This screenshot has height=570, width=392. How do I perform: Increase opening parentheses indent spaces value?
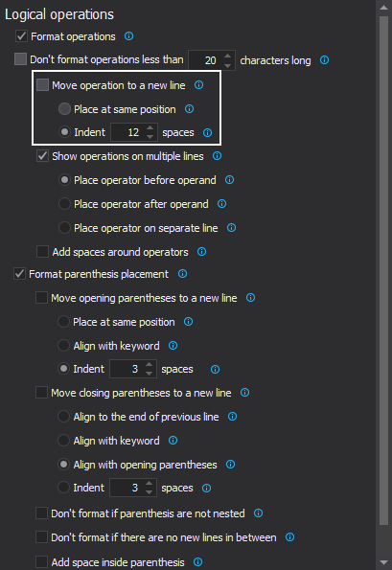pyautogui.click(x=149, y=364)
